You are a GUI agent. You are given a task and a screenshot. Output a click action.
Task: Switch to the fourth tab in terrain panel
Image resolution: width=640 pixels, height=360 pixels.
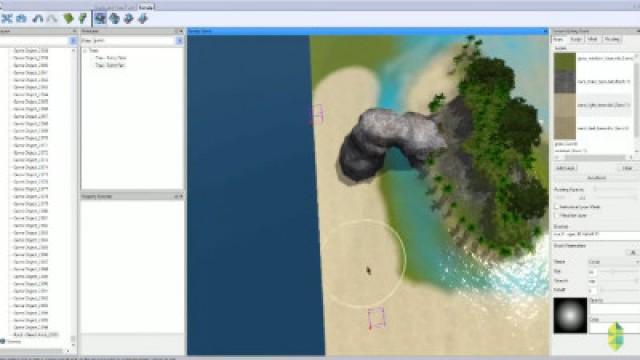(x=612, y=39)
